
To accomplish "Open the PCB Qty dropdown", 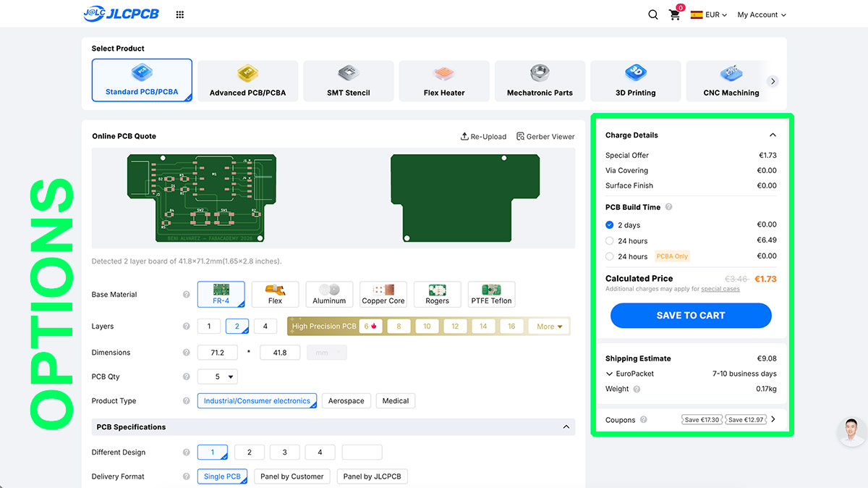I will point(218,376).
